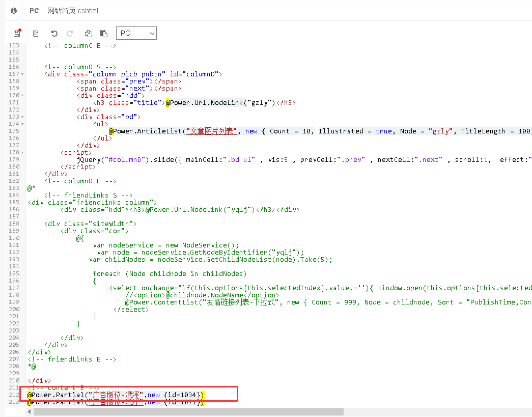Click line number 190 in the gutter
The width and height of the screenshot is (532, 417).
[14, 238]
